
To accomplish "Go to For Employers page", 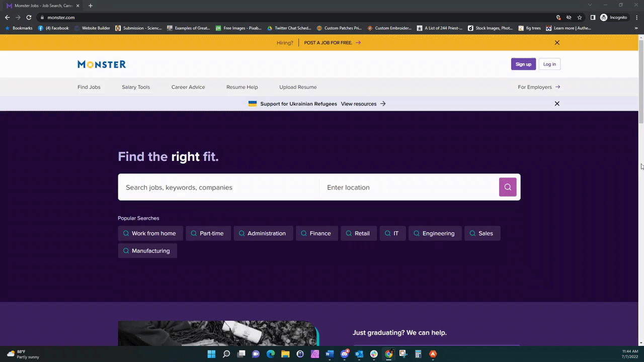I will [x=539, y=87].
